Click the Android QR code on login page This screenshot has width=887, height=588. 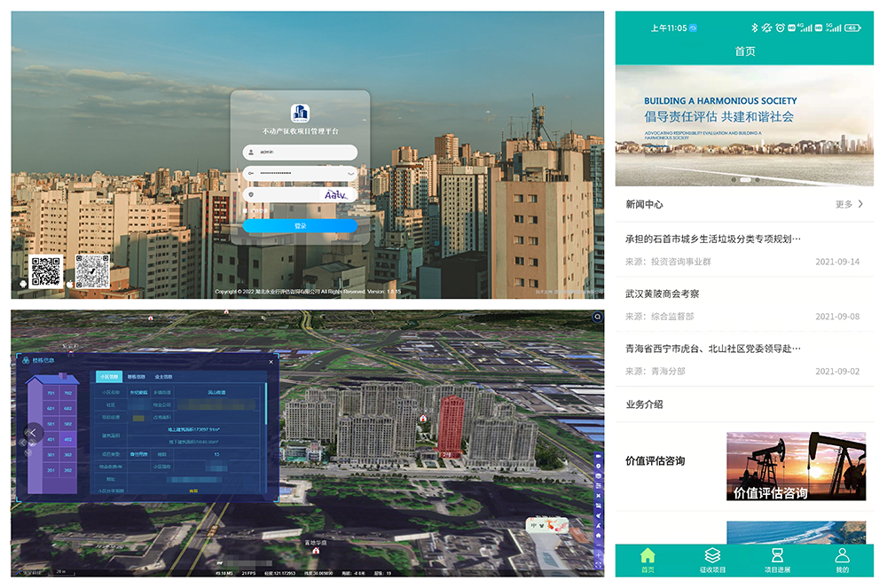pos(46,271)
